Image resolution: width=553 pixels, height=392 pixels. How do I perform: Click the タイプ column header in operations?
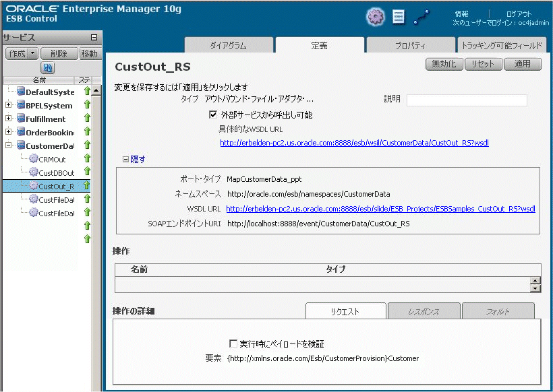click(335, 269)
